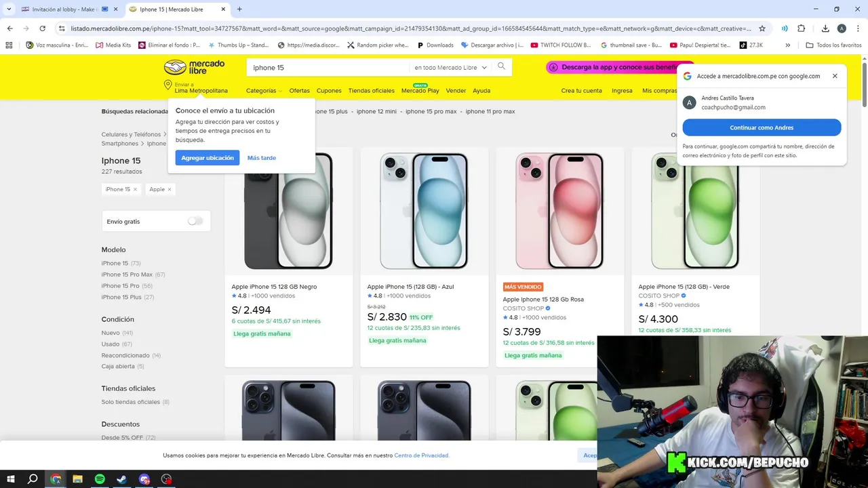The width and height of the screenshot is (868, 488).
Task: Open Spotify from the taskbar
Action: click(100, 479)
